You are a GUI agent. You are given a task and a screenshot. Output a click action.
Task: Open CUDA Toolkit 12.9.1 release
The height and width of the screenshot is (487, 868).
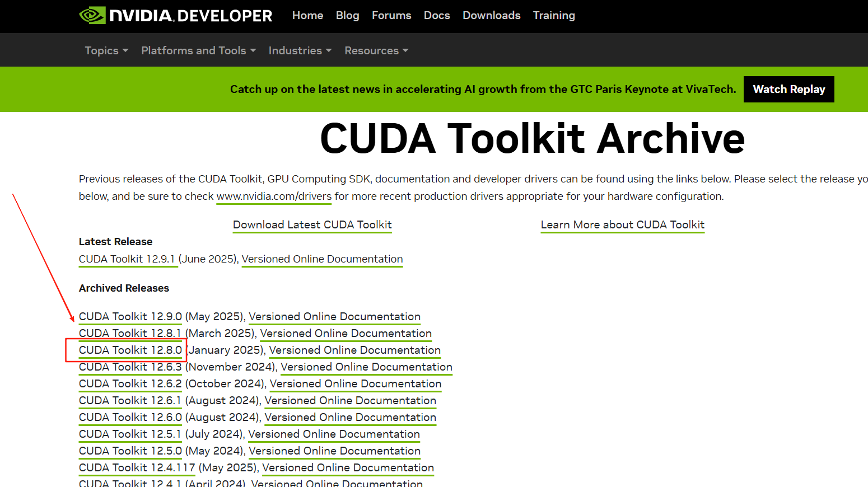[127, 259]
